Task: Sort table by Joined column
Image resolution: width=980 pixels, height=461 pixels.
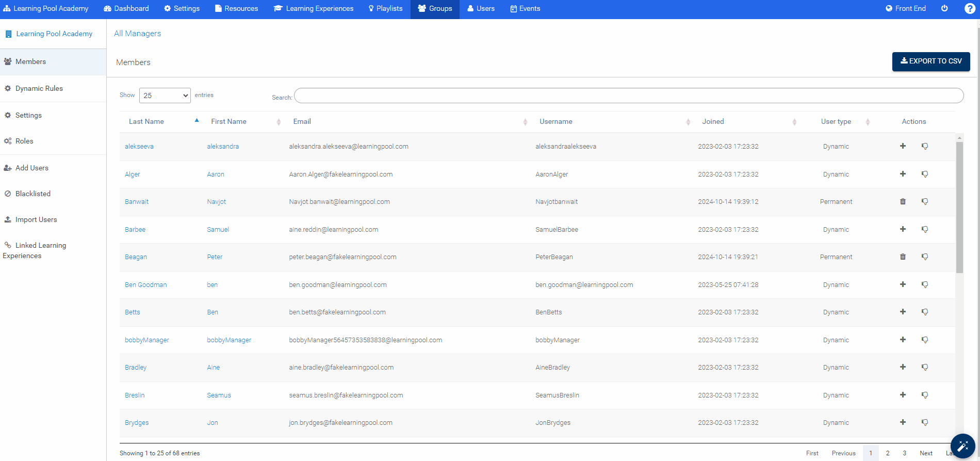Action: pos(713,122)
